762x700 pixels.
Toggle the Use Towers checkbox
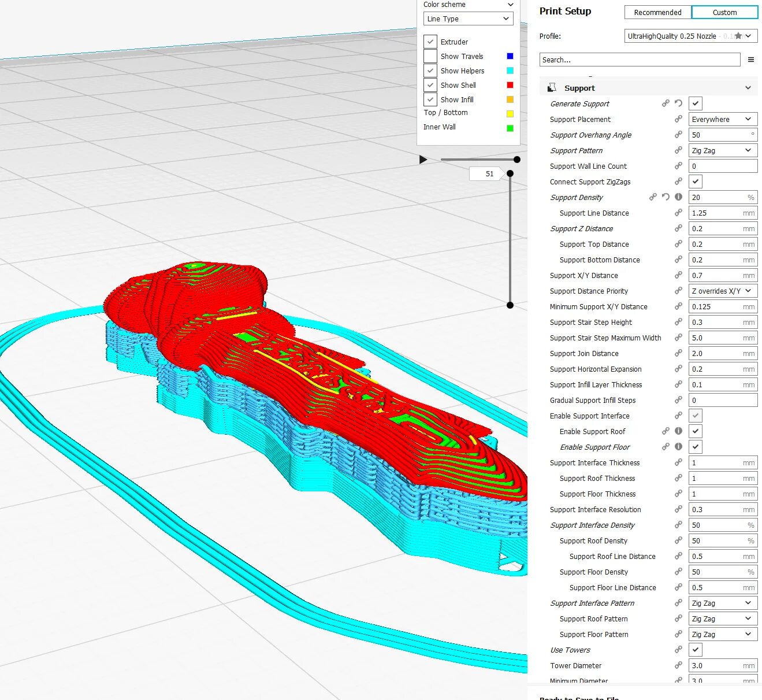[x=696, y=650]
